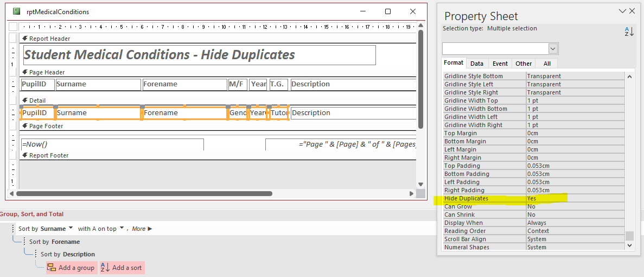Open the 'with A on top' order dropdown
Screen dimensions: 644x277
point(122,228)
